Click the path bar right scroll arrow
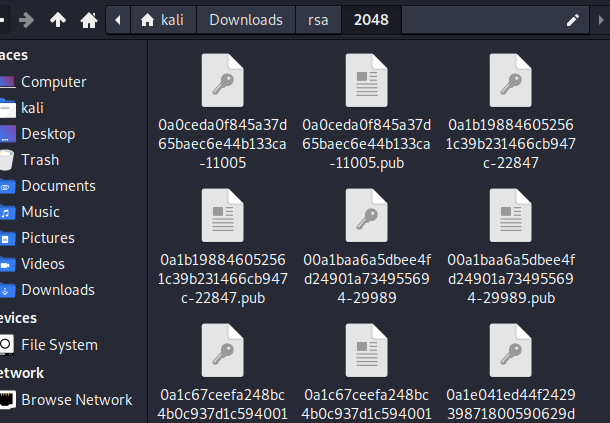The width and height of the screenshot is (610, 423). pyautogui.click(x=601, y=20)
